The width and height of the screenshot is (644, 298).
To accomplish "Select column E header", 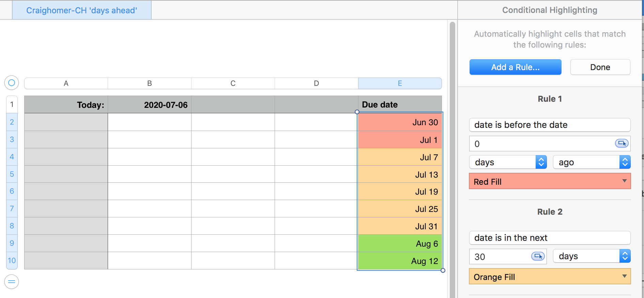I will [400, 83].
